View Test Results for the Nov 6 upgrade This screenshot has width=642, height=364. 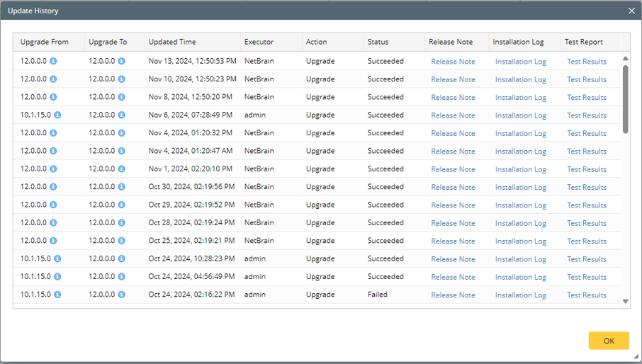pyautogui.click(x=586, y=115)
